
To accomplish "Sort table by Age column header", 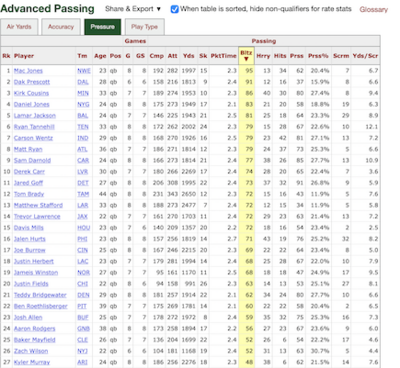I will click(100, 56).
